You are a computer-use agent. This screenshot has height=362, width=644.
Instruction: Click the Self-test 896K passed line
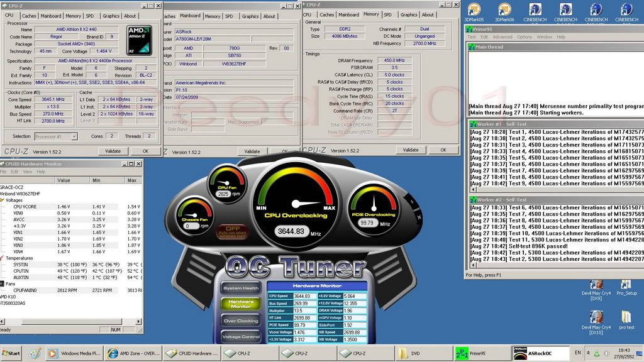click(519, 246)
